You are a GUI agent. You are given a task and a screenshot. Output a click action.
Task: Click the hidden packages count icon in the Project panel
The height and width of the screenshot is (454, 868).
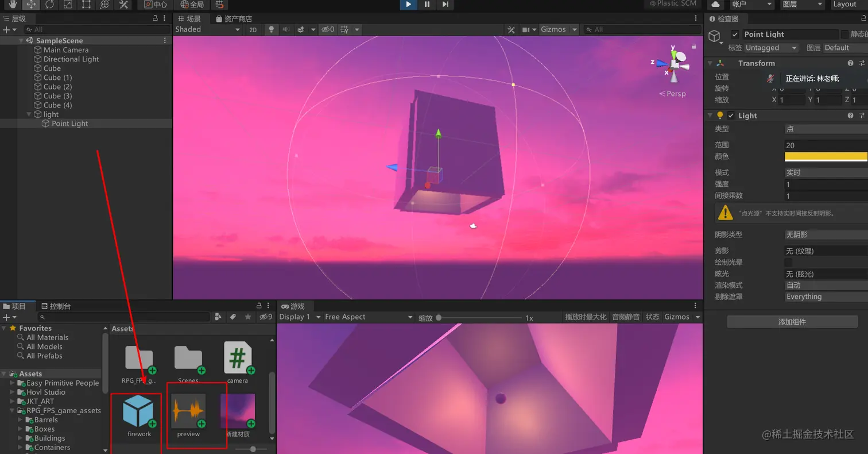coord(265,317)
